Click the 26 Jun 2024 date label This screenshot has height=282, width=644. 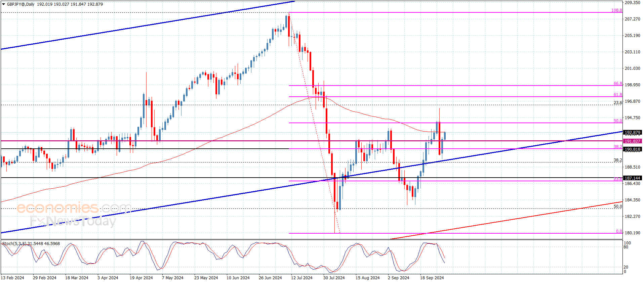pyautogui.click(x=270, y=278)
